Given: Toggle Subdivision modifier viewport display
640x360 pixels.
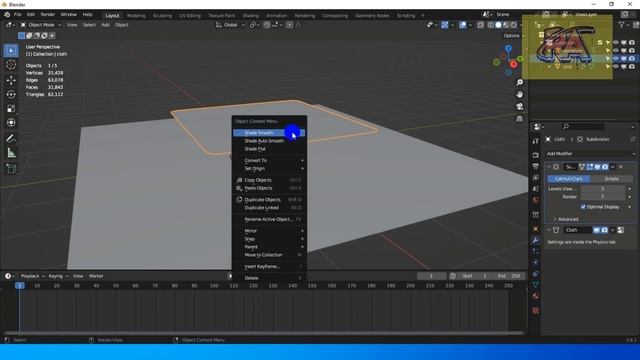Looking at the screenshot, I should 597,167.
